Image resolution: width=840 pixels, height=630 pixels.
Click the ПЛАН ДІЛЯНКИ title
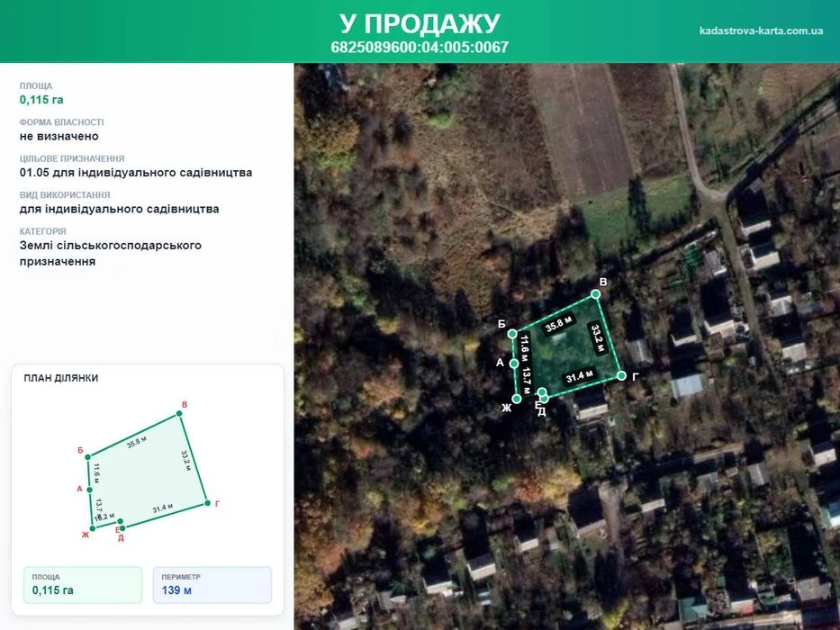tap(60, 378)
